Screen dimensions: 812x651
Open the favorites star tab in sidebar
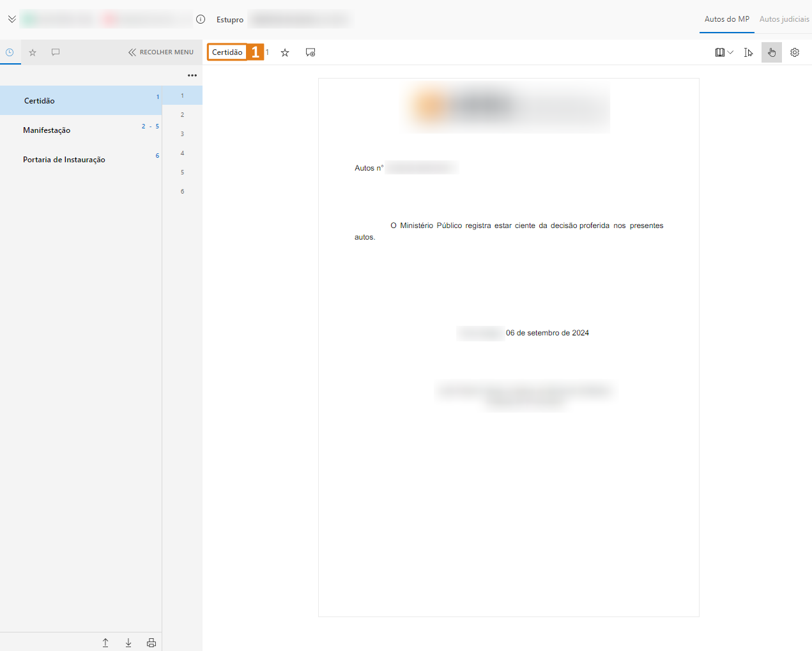tap(33, 52)
